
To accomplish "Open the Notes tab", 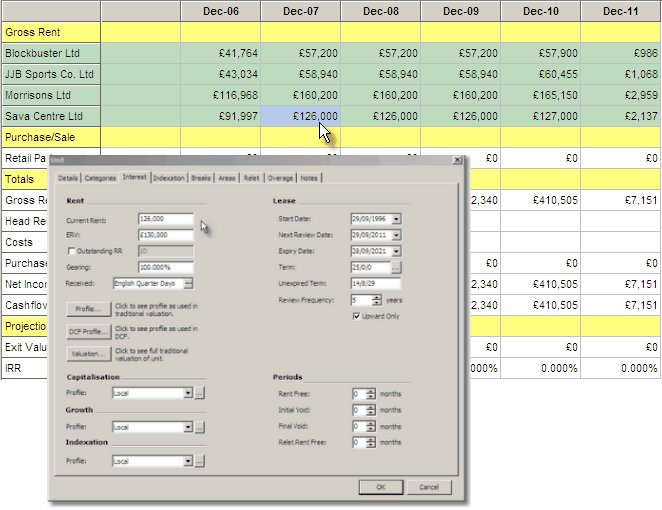I will click(309, 178).
